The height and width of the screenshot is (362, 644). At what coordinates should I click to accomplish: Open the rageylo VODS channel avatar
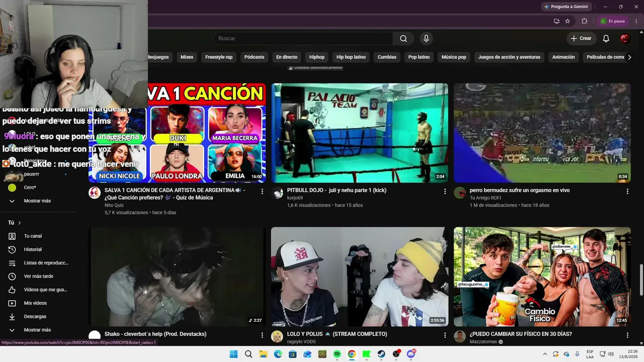(x=277, y=336)
